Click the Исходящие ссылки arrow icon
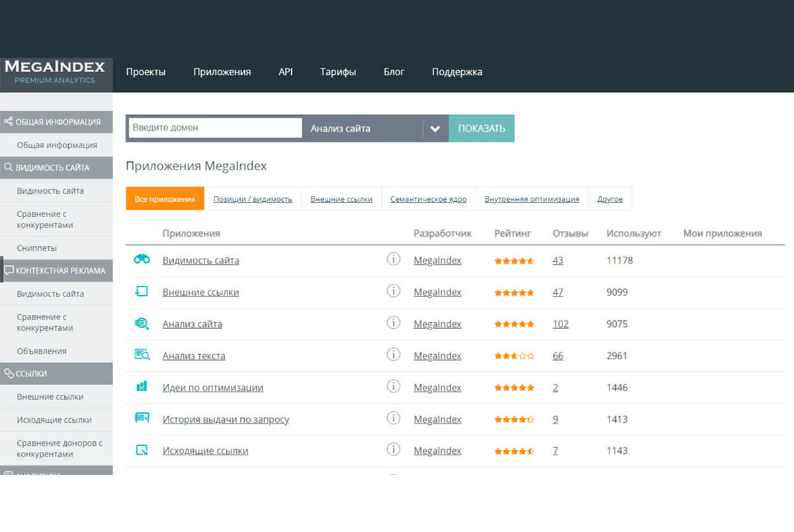Screen dimensions: 794x532 (142, 450)
